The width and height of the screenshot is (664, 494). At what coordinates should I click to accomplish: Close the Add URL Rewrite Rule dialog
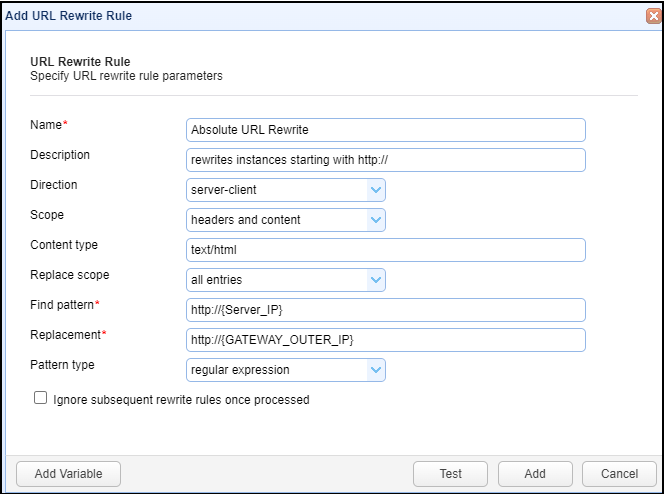click(x=654, y=16)
